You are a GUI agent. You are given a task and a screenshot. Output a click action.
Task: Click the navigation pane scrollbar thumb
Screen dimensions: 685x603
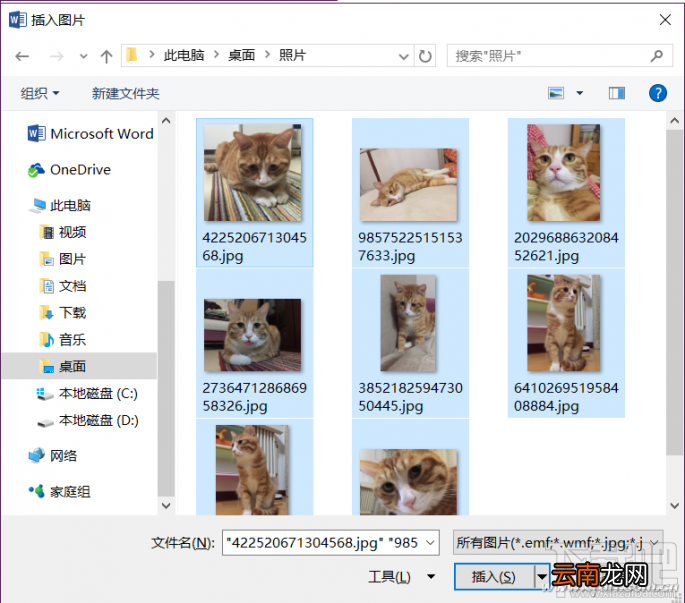(166, 388)
